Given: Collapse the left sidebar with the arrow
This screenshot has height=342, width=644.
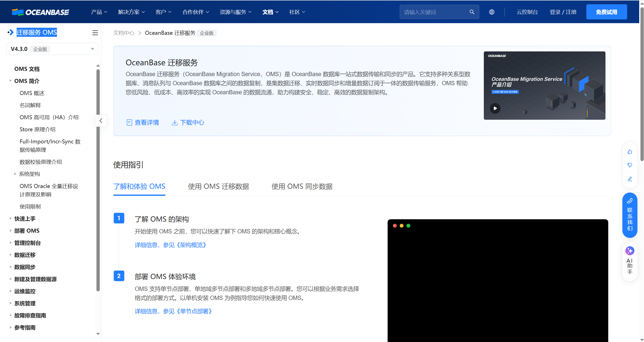Looking at the screenshot, I should click(101, 121).
